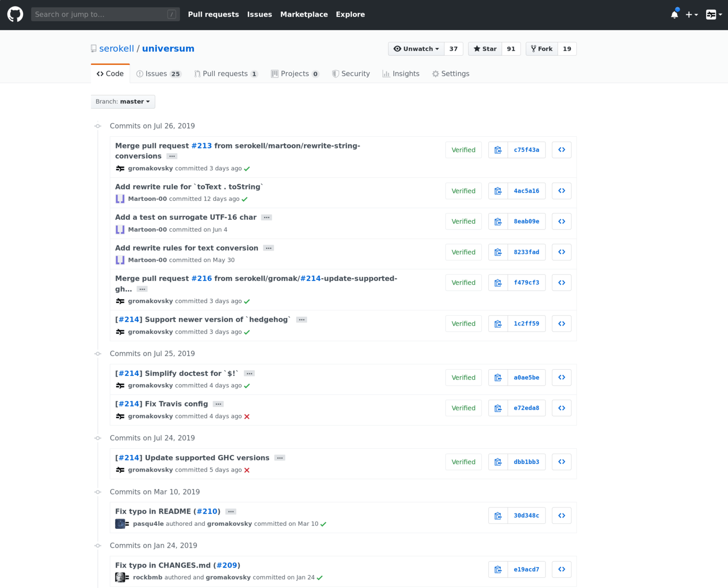The width and height of the screenshot is (728, 588).
Task: Open Issues in top navigation
Action: click(x=260, y=15)
